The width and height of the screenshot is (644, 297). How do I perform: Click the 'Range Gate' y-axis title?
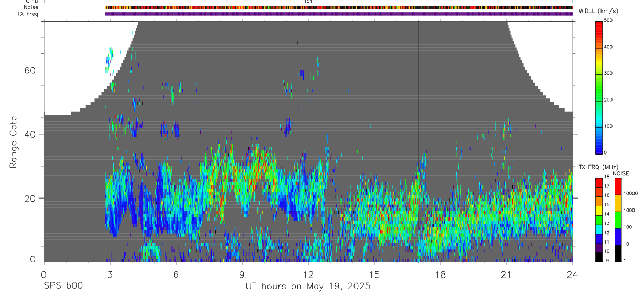tap(14, 142)
